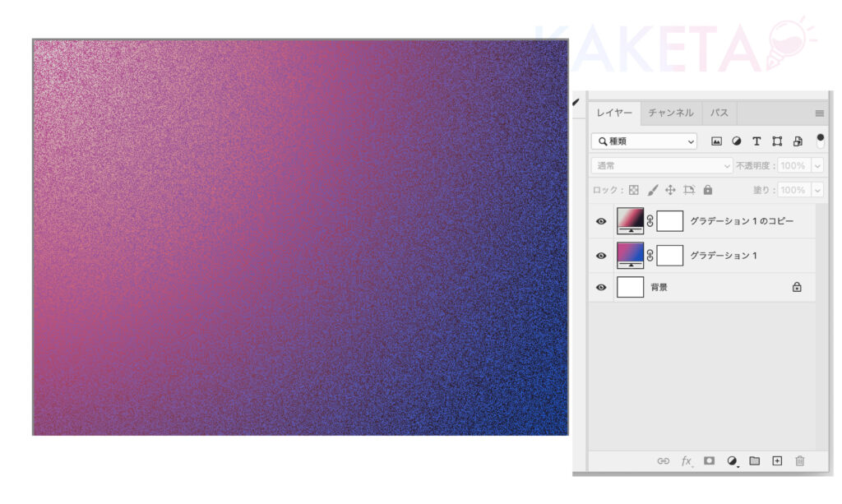The height and width of the screenshot is (504, 842).
Task: Switch to the チャンネル tab
Action: click(671, 113)
